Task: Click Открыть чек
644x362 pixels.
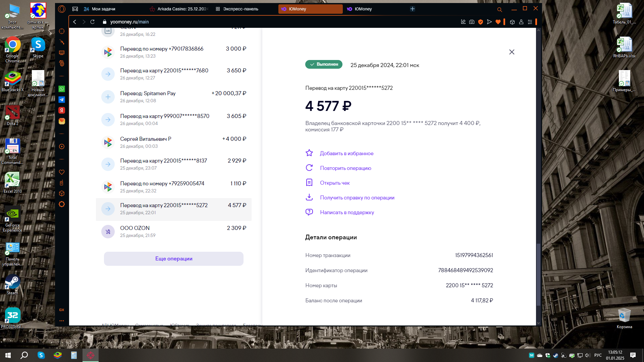Action: pos(335,183)
